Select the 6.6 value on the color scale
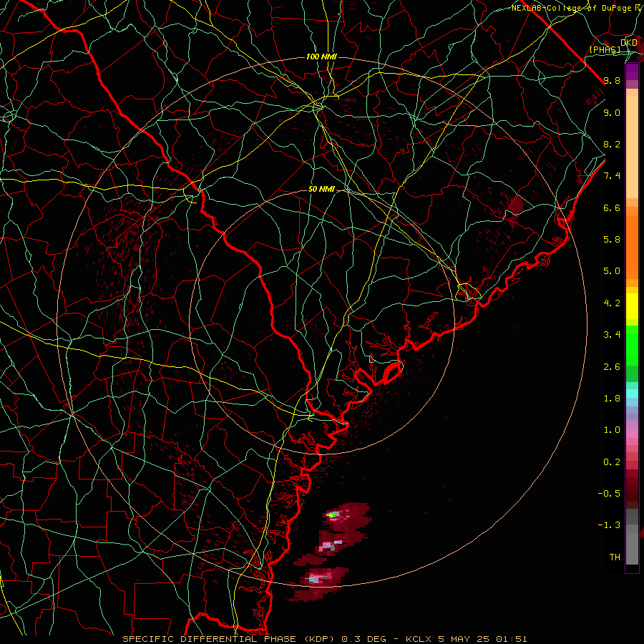This screenshot has height=644, width=644. click(x=612, y=208)
